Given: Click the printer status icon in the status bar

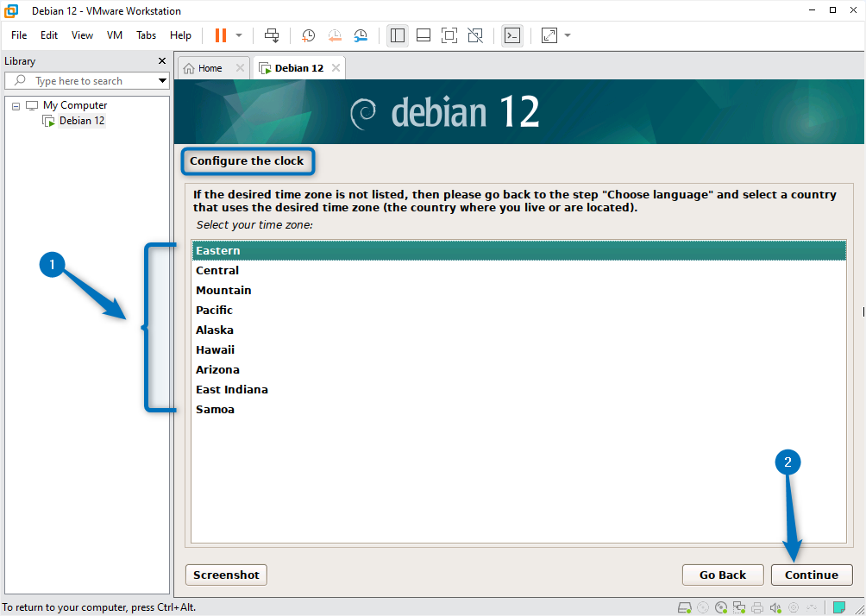Looking at the screenshot, I should pos(757,607).
